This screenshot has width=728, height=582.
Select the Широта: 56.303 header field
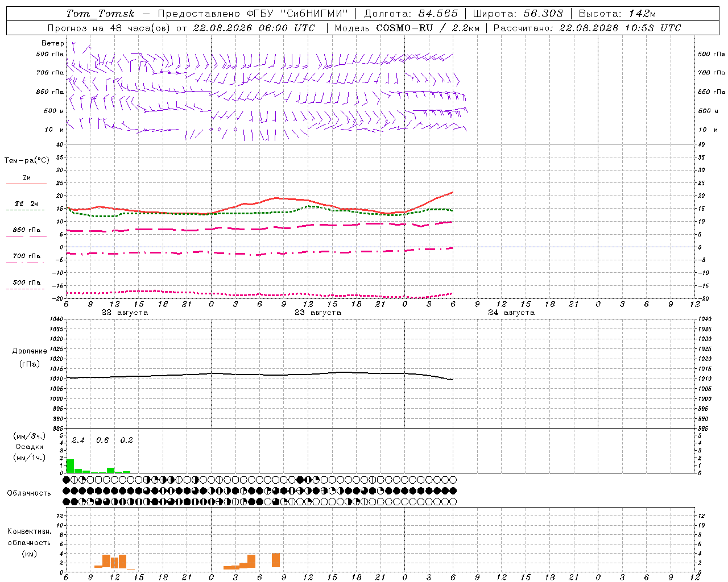coord(518,14)
